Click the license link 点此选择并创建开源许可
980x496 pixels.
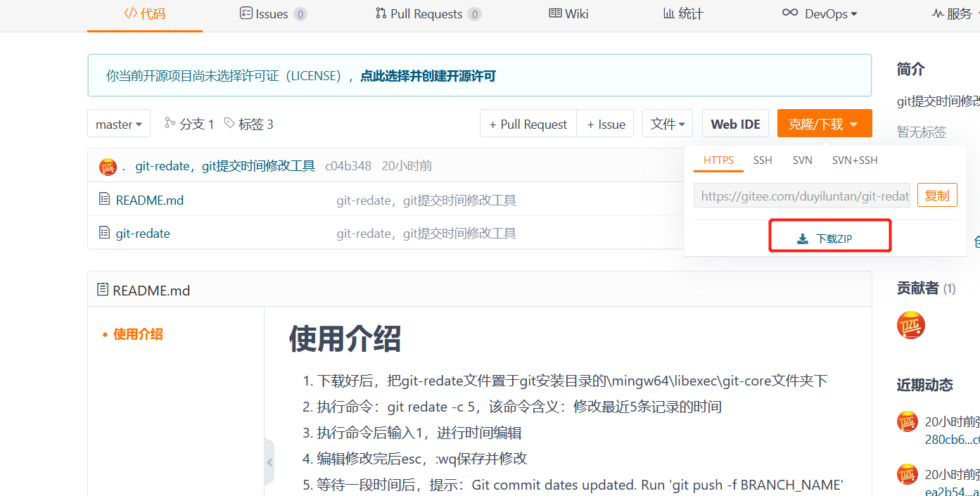coord(428,75)
